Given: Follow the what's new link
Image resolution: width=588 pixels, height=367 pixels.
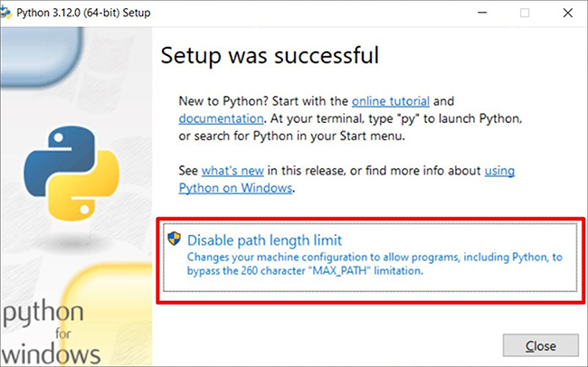Looking at the screenshot, I should [232, 171].
